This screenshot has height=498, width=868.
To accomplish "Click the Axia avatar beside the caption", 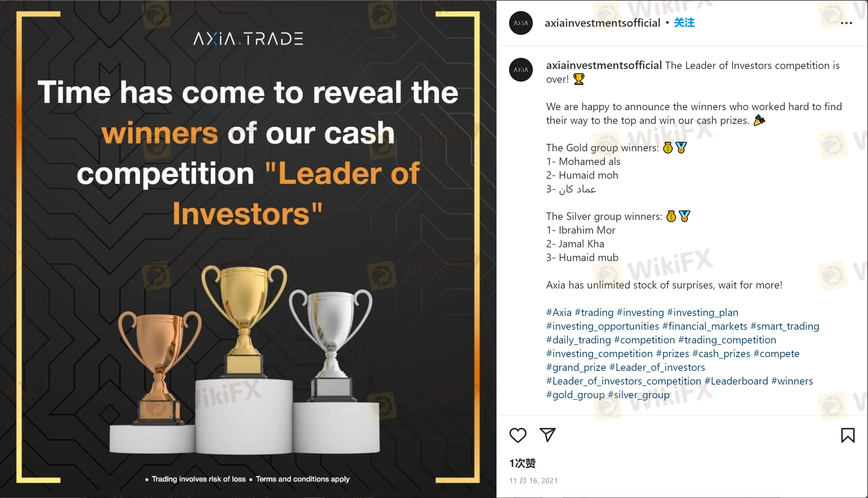I will click(521, 70).
